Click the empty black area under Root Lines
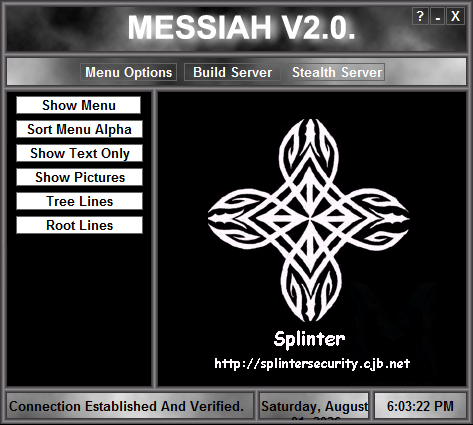 (79, 310)
